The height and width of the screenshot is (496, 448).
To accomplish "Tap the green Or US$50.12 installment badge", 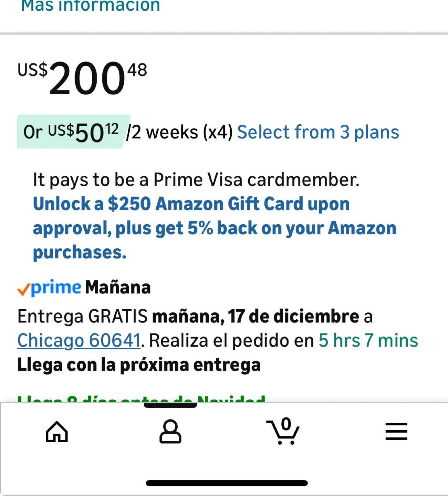I will coord(71,132).
